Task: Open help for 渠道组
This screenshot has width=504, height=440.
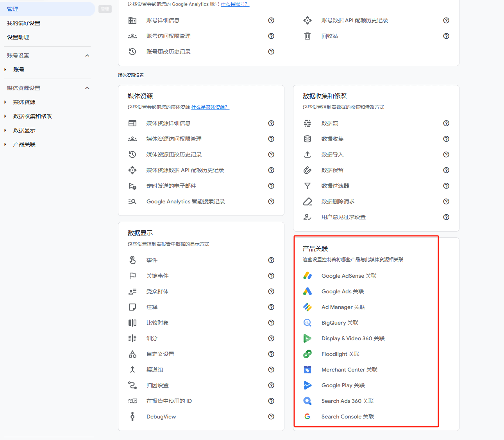Action: [271, 370]
